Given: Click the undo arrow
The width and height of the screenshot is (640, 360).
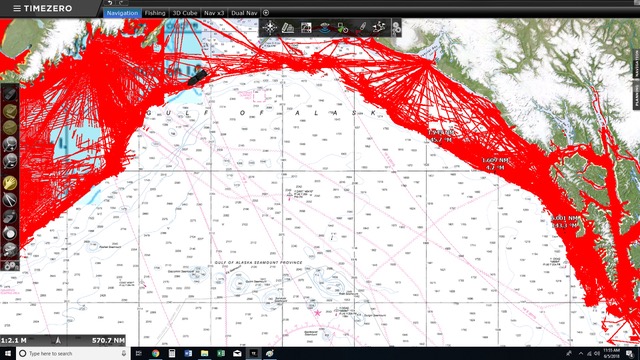Looking at the screenshot, I should (x=109, y=2).
